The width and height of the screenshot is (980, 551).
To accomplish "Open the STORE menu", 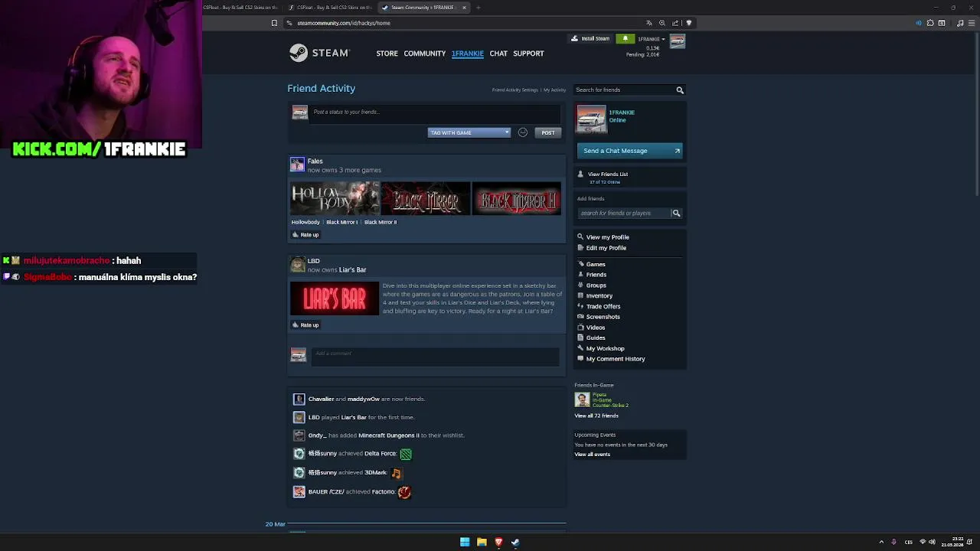I will pos(387,54).
